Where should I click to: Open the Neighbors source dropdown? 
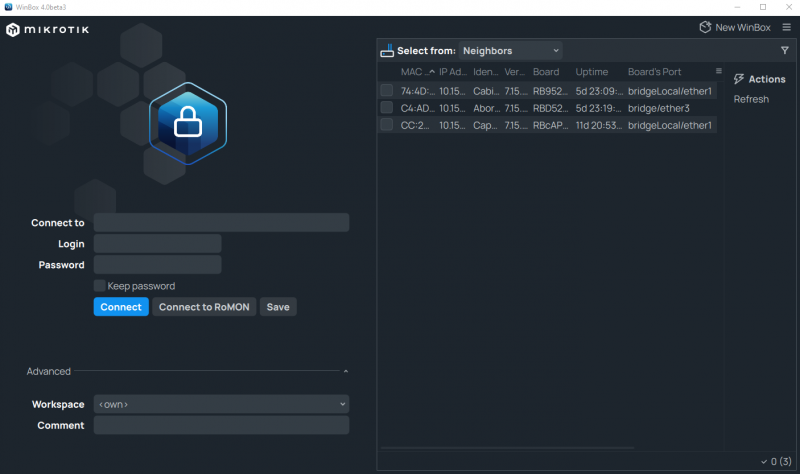(510, 50)
